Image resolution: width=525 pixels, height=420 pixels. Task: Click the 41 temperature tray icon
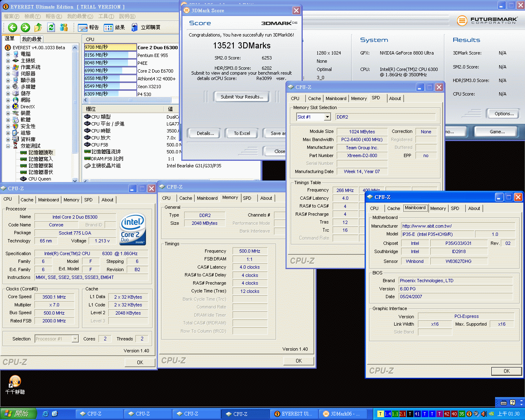tap(417, 414)
